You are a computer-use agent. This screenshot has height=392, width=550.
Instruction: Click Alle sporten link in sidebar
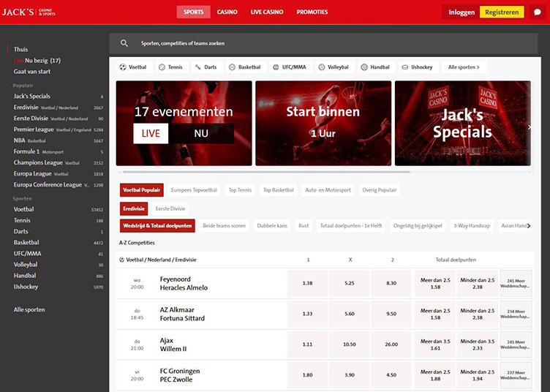[x=29, y=309]
